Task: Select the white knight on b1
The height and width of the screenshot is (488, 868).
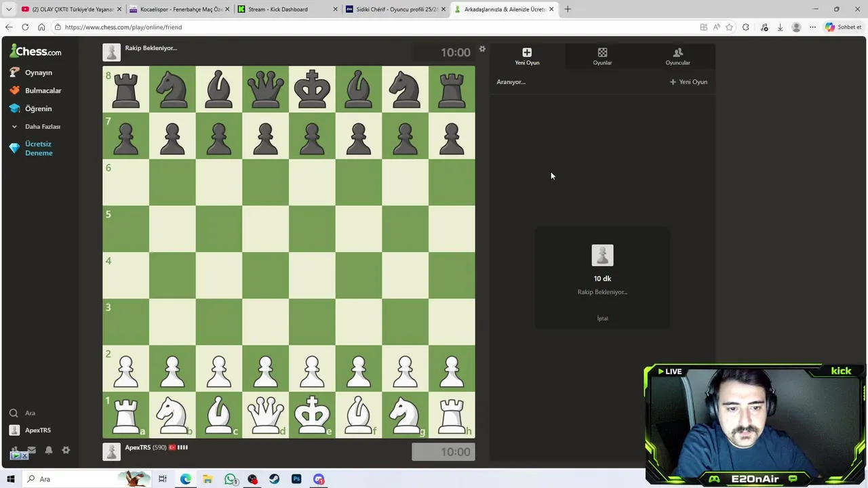Action: pos(172,415)
